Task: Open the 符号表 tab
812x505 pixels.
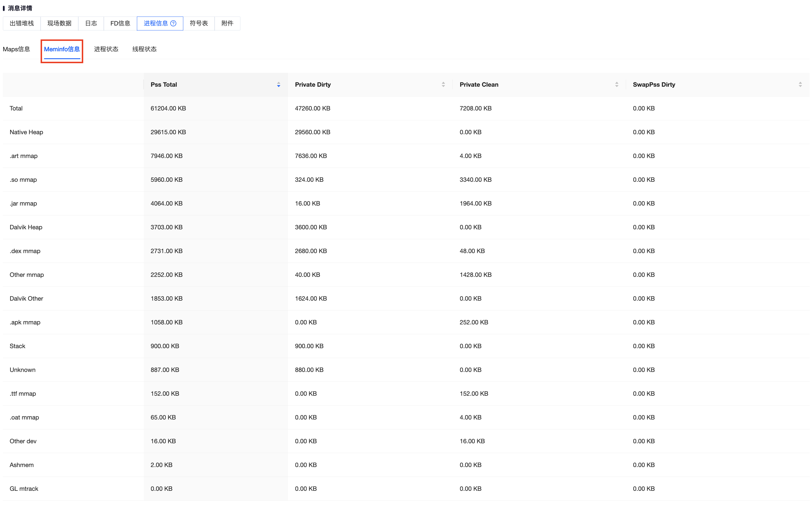Action: [x=199, y=23]
